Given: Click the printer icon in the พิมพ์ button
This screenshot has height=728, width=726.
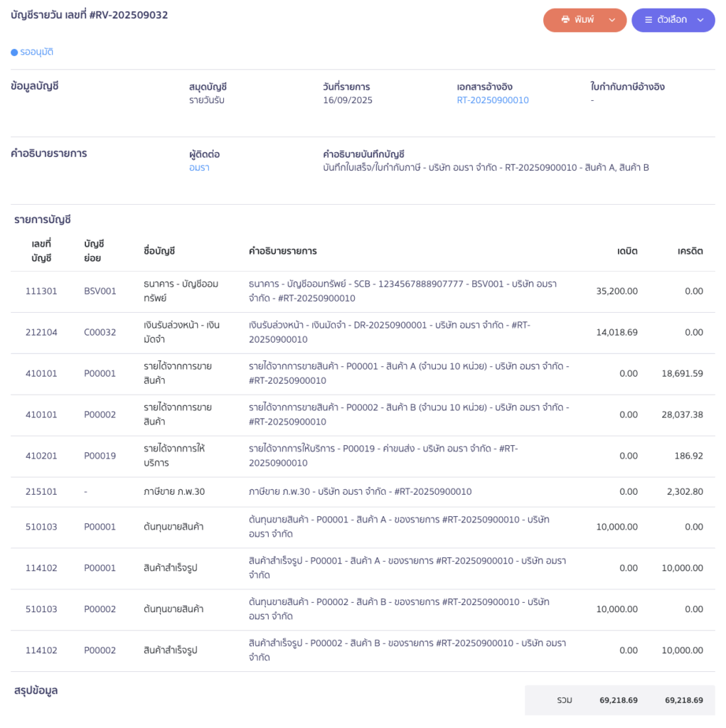Looking at the screenshot, I should pyautogui.click(x=565, y=20).
